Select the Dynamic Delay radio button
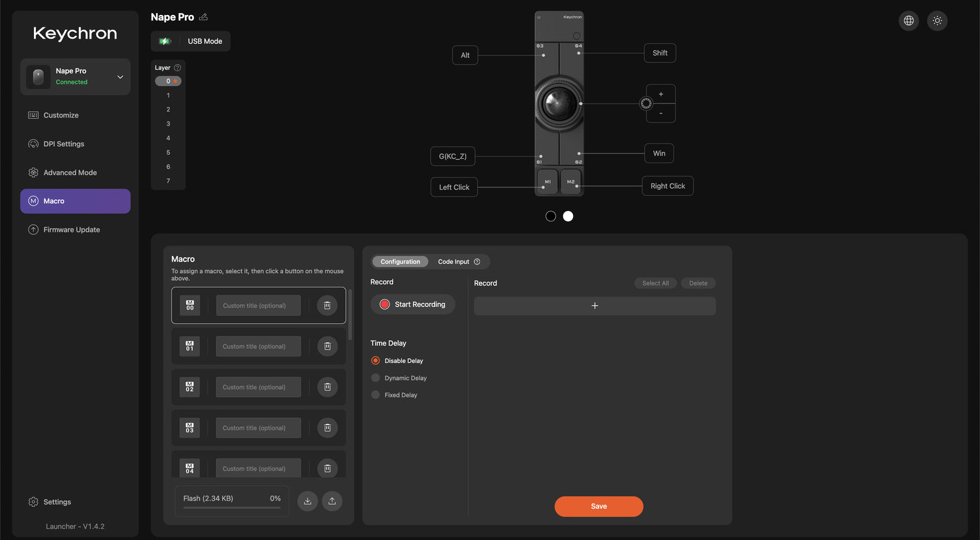This screenshot has width=980, height=540. [x=376, y=377]
